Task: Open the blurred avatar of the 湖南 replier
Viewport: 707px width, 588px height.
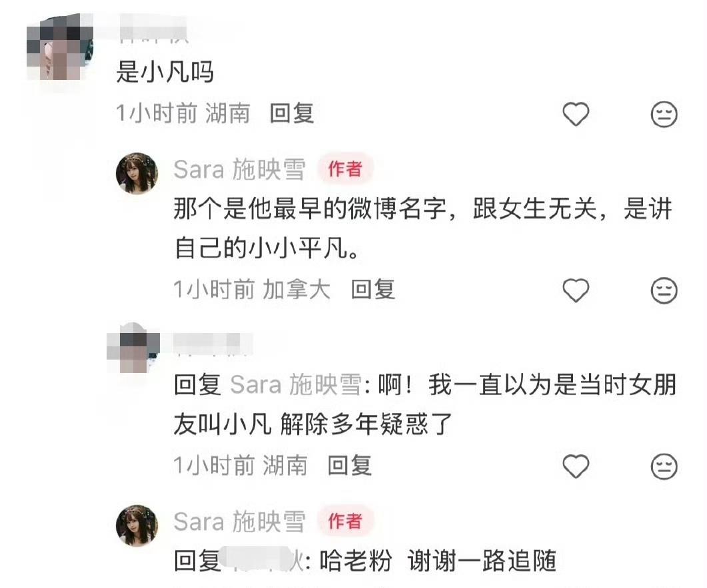Action: point(134,348)
